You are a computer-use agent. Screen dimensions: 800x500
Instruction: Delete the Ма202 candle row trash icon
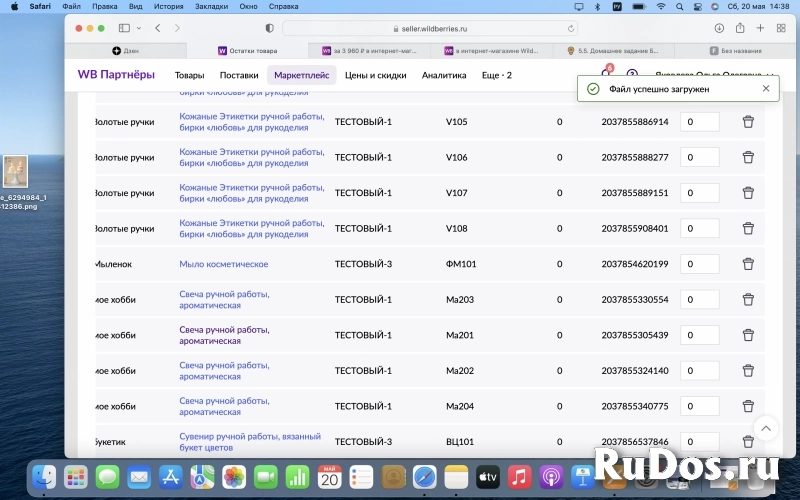pyautogui.click(x=748, y=371)
